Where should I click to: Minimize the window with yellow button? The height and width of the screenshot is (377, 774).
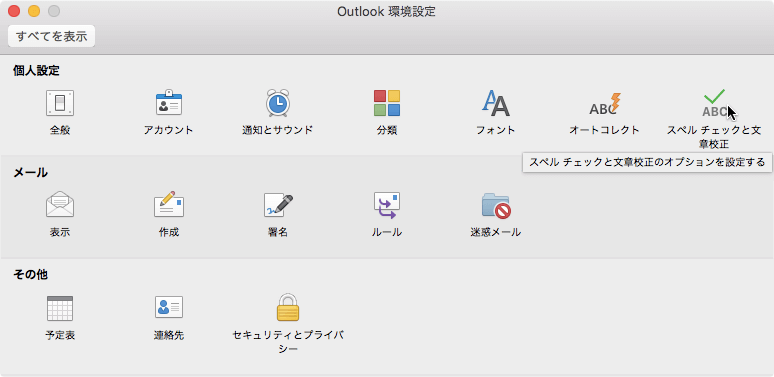coord(34,11)
